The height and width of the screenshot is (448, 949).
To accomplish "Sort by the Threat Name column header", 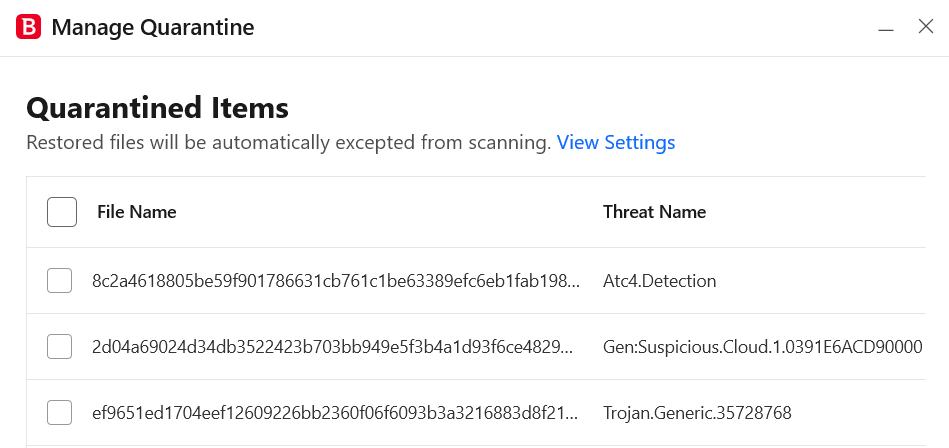I will pos(654,212).
